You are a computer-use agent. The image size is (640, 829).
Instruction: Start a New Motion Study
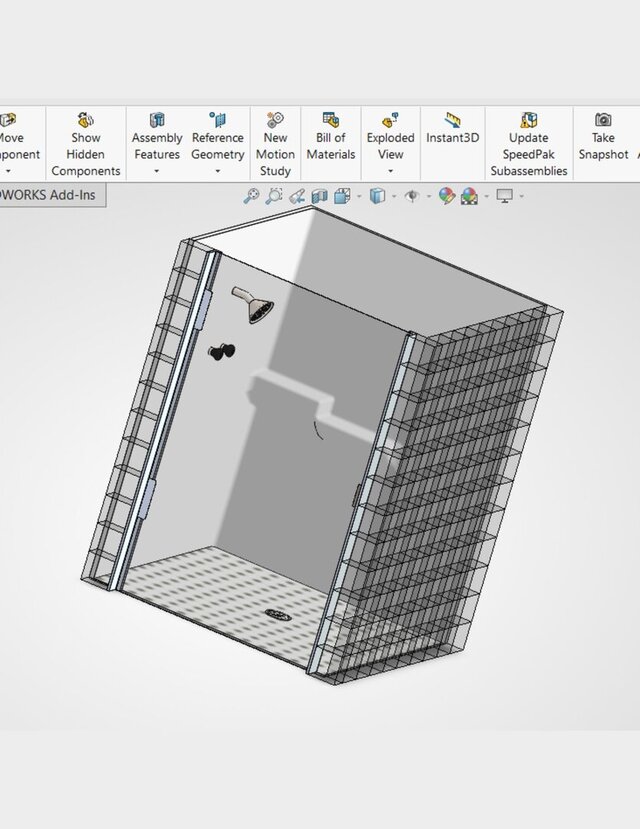275,120
